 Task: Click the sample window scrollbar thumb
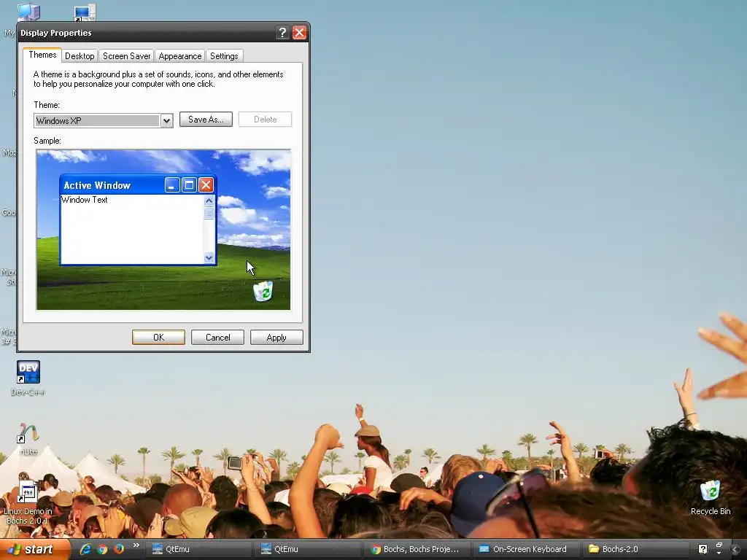pyautogui.click(x=209, y=213)
